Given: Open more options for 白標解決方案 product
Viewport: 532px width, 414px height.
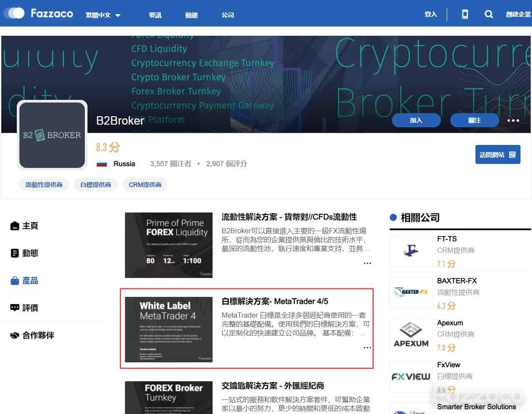Looking at the screenshot, I should [x=367, y=348].
